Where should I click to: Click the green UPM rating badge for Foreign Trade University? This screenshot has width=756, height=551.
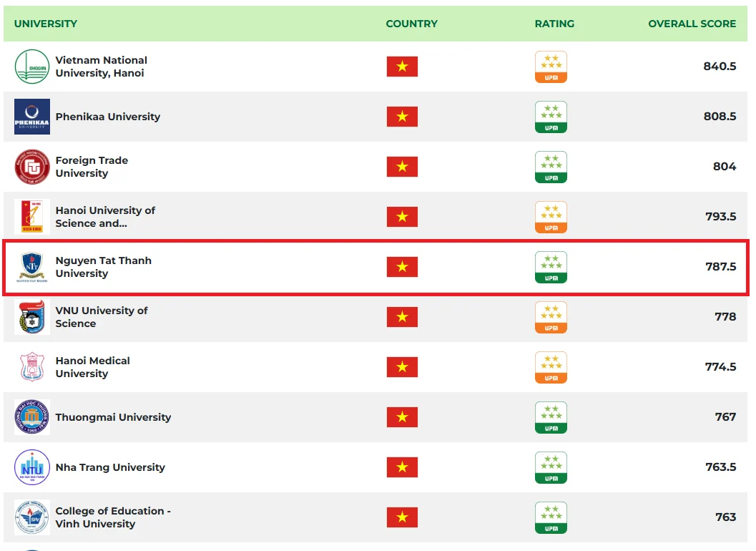551,167
